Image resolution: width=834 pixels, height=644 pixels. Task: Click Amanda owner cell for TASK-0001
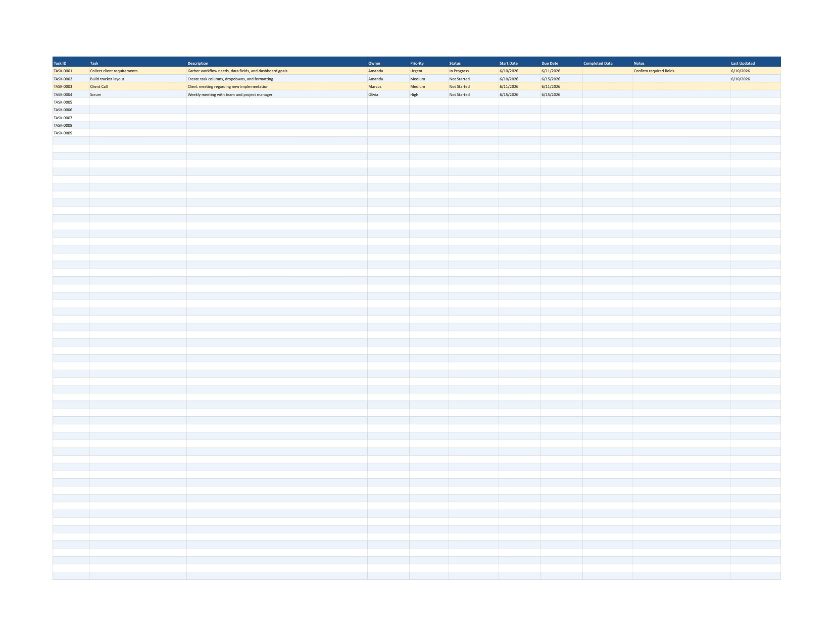click(x=388, y=71)
